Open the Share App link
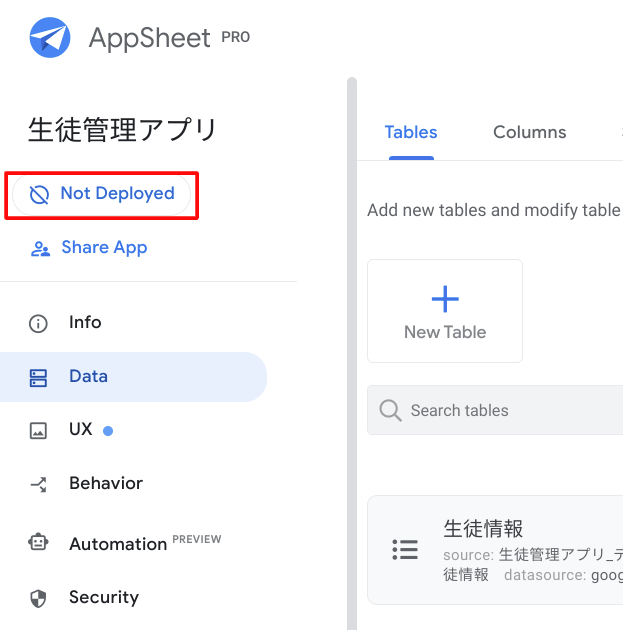The height and width of the screenshot is (630, 623). [x=104, y=248]
